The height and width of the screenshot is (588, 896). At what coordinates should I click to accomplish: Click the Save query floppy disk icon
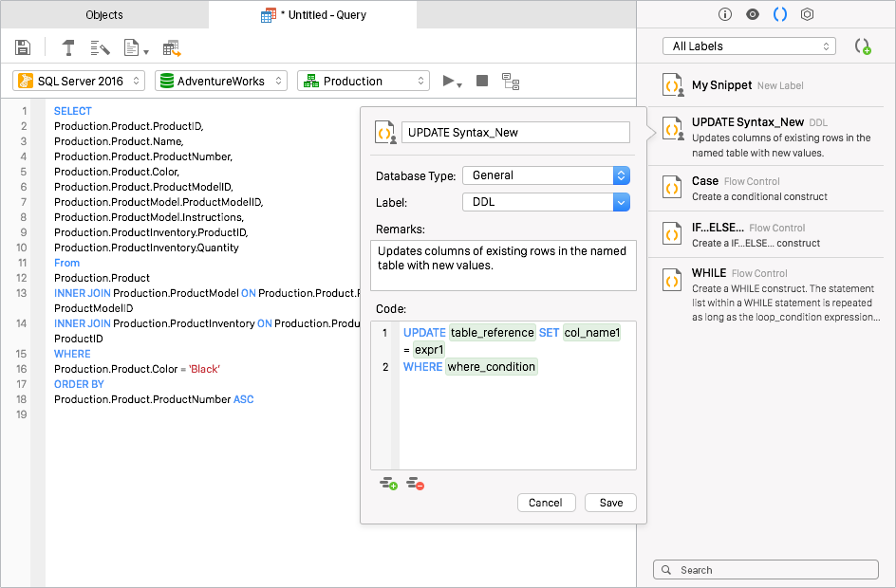[23, 47]
